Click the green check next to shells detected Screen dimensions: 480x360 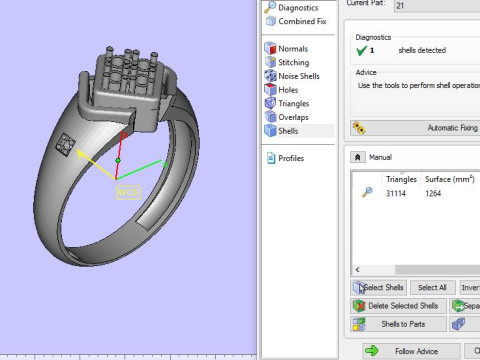click(362, 51)
